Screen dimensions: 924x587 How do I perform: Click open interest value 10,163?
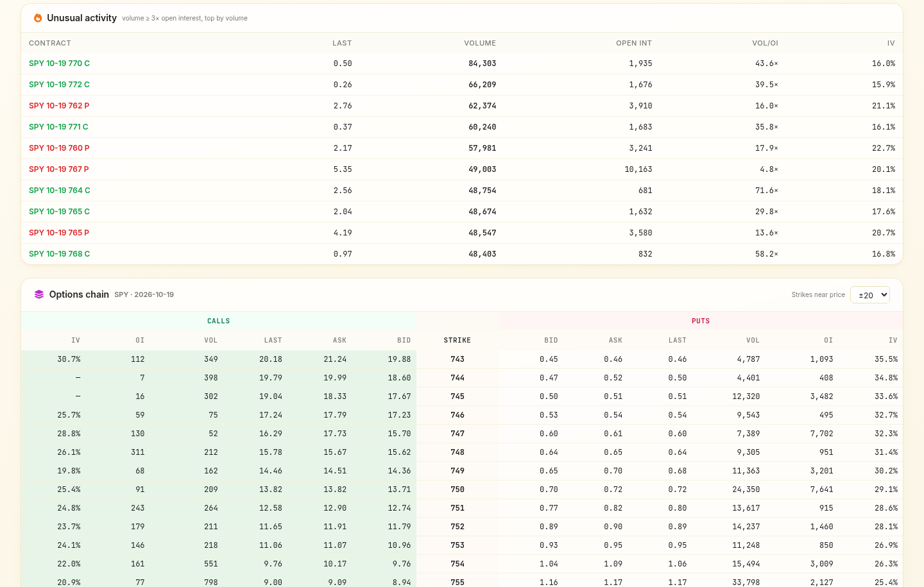point(638,169)
